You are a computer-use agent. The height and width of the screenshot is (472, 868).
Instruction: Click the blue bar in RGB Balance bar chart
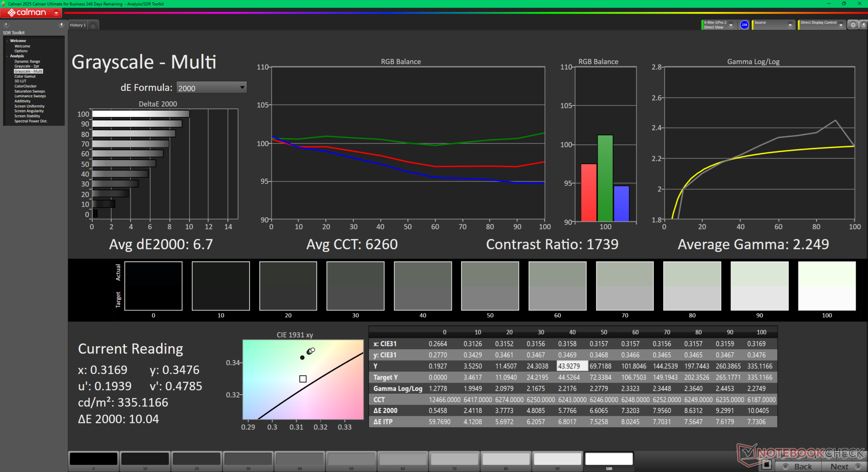coord(621,203)
